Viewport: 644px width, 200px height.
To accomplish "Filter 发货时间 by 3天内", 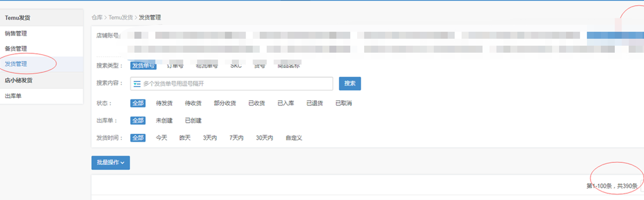I will (x=210, y=138).
